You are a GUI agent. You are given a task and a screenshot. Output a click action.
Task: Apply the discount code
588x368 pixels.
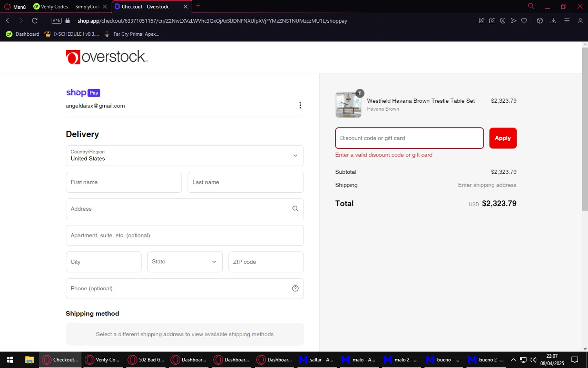503,138
